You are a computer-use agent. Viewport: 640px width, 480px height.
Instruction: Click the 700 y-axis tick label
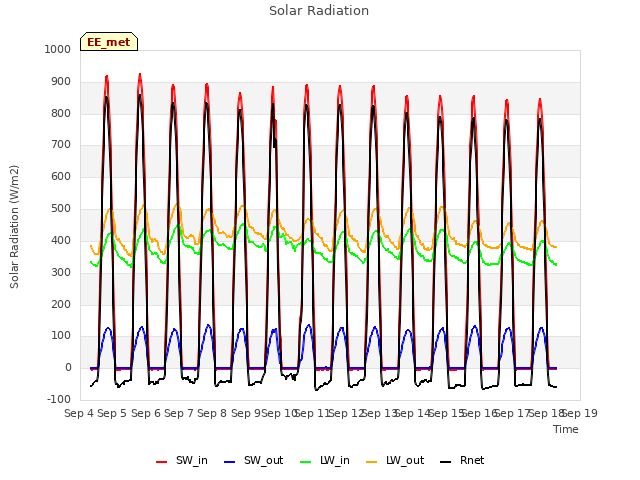(x=61, y=145)
